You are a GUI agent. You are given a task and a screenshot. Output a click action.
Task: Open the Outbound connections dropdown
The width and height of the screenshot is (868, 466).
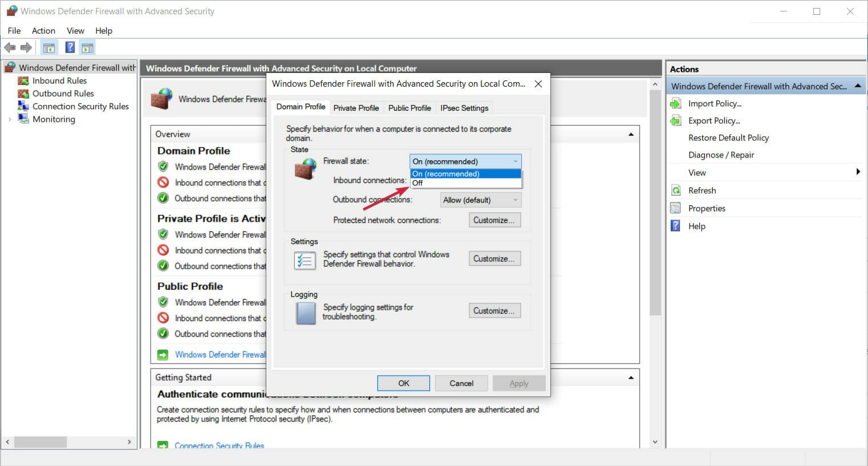481,200
